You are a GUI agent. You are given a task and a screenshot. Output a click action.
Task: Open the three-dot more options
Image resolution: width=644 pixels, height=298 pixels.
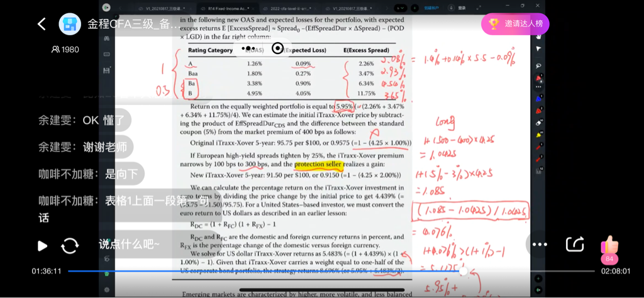540,244
